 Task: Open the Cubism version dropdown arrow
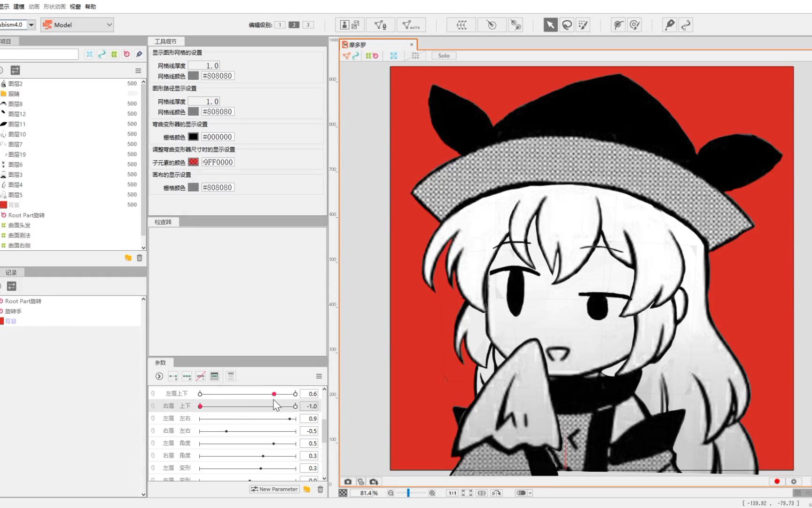click(31, 25)
